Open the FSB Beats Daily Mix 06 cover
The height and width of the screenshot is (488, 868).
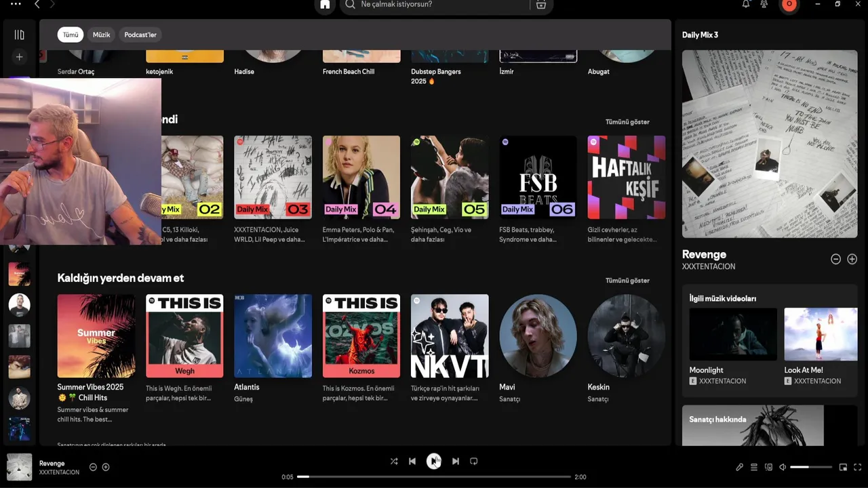click(538, 178)
